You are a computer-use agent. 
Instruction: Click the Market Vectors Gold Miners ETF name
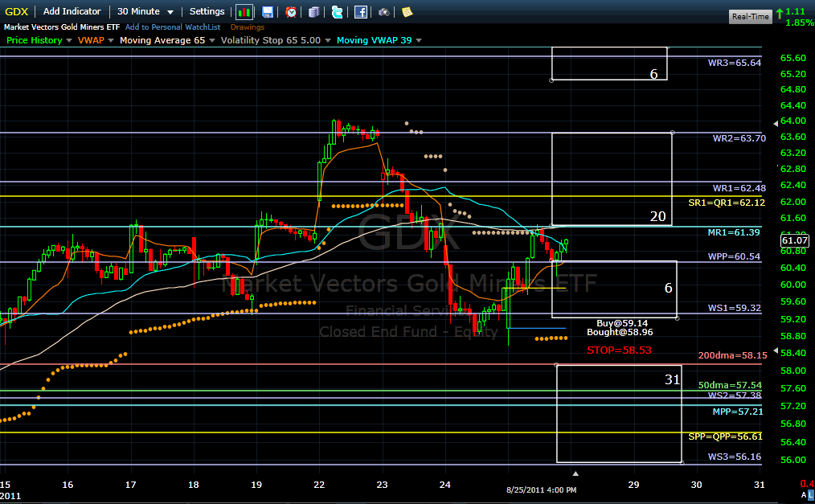[x=62, y=27]
